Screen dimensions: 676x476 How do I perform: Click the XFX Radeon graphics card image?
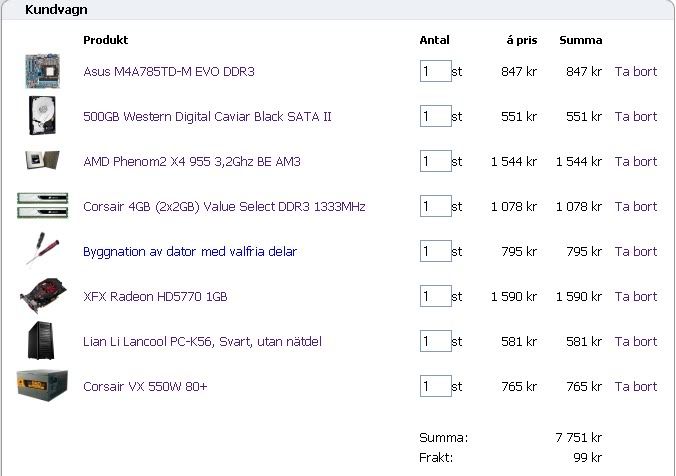click(42, 296)
